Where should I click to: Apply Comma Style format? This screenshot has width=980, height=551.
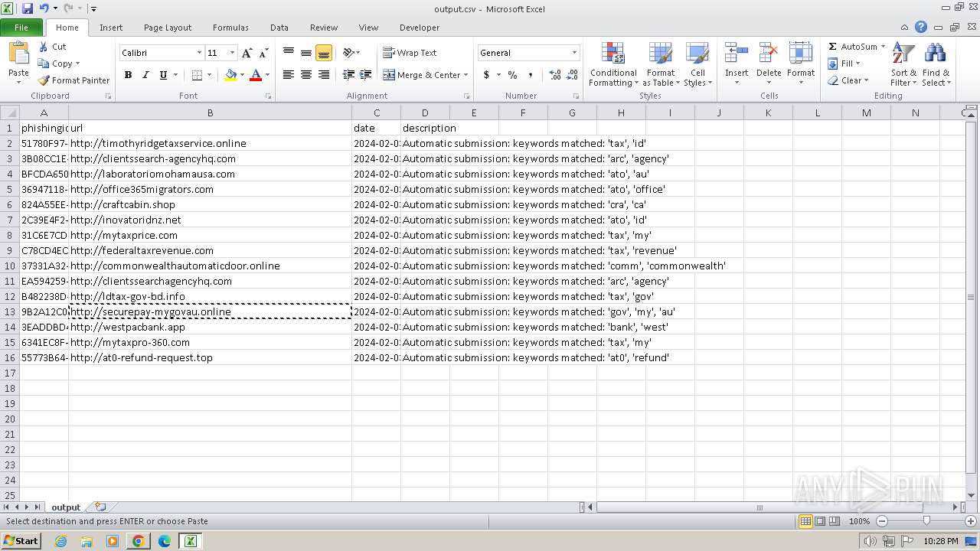click(530, 75)
